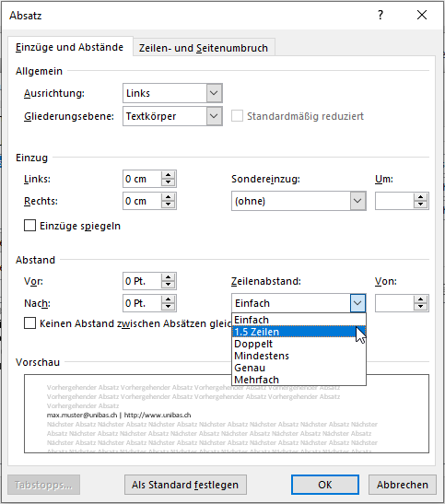Viewport: 445px width, 504px height.
Task: Decrease the Rechts indent with down arrow
Action: click(168, 205)
